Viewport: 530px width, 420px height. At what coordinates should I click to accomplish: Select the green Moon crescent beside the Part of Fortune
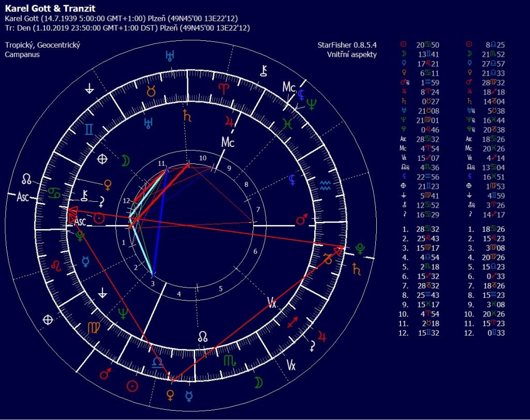(125, 161)
